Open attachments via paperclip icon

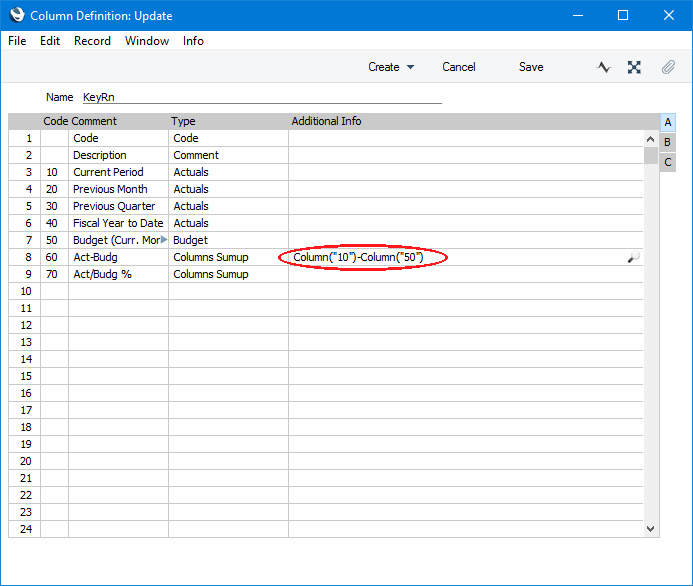[668, 67]
